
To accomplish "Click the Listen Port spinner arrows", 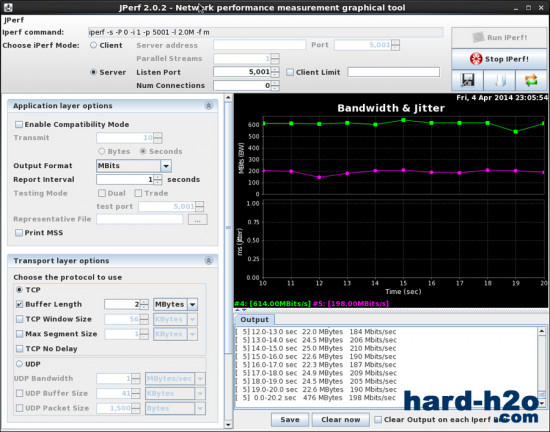I will click(x=275, y=72).
